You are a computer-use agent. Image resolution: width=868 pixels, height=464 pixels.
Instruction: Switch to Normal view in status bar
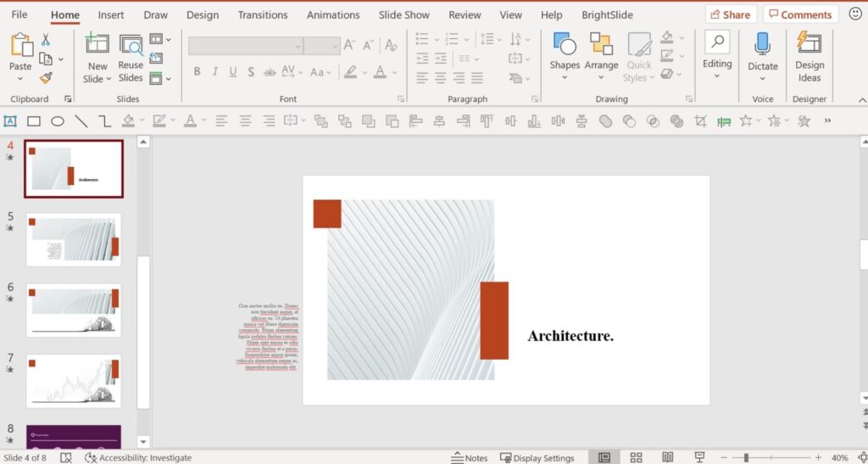(x=604, y=458)
